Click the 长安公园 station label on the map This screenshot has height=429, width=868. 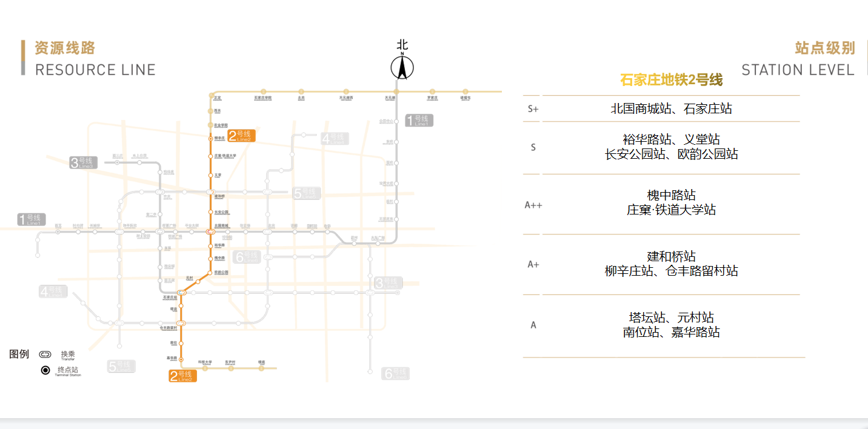222,212
